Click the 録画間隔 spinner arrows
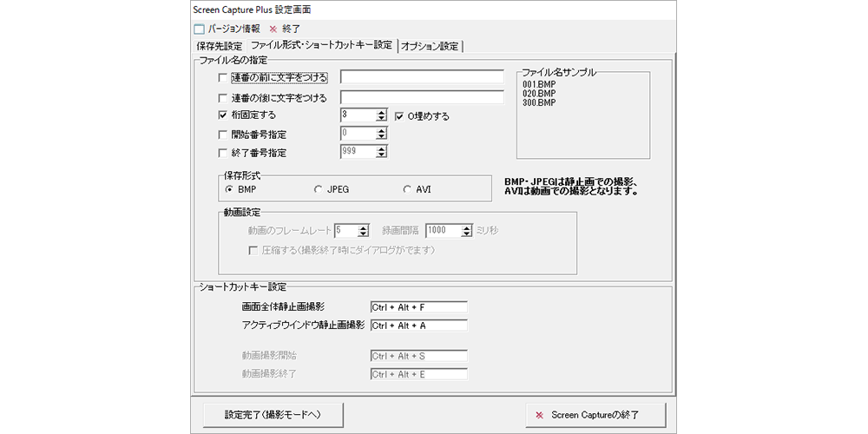The height and width of the screenshot is (434, 868). point(467,231)
